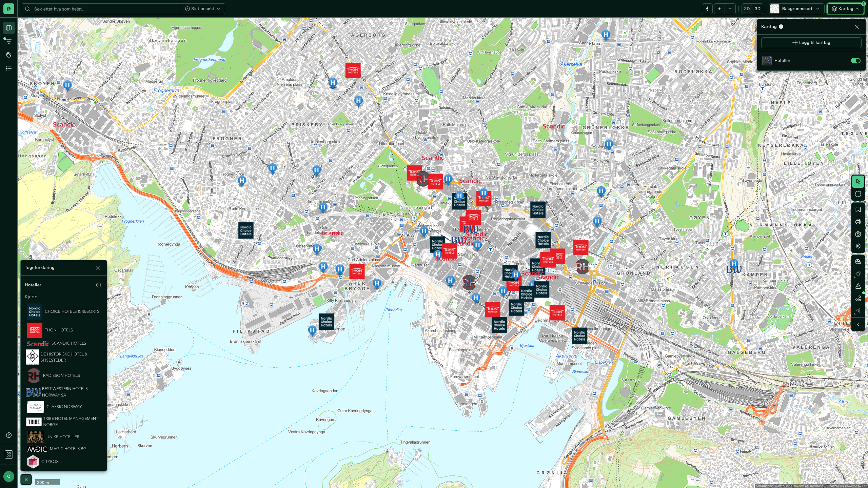Open the measuring tape tool
The height and width of the screenshot is (488, 868).
(858, 262)
